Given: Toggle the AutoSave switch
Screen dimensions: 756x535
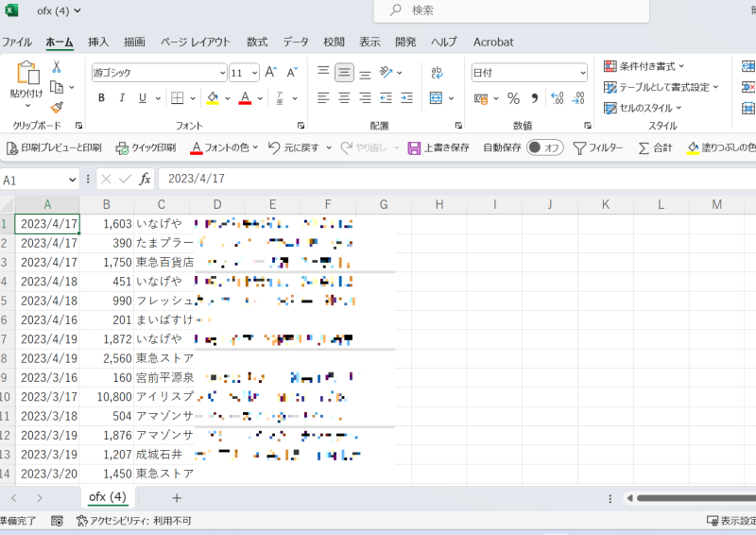Looking at the screenshot, I should click(545, 147).
